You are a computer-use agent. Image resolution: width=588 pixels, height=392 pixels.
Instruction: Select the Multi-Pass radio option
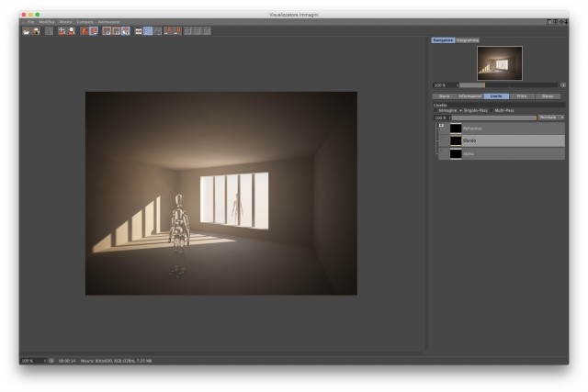(492, 110)
